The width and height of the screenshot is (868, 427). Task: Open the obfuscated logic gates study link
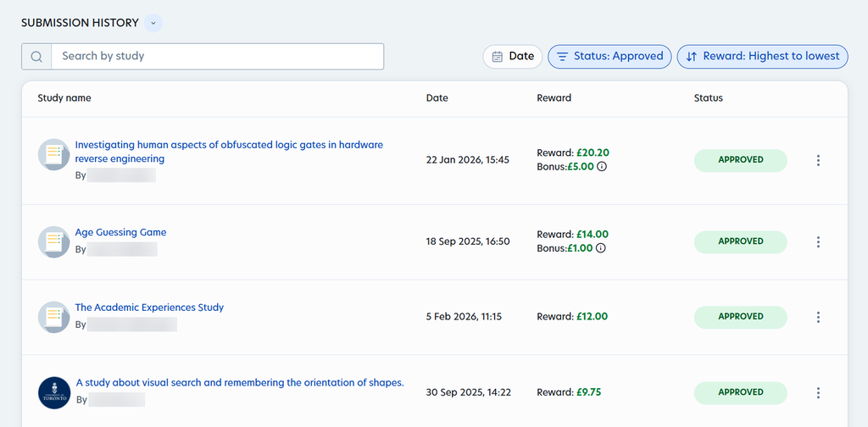coord(229,152)
